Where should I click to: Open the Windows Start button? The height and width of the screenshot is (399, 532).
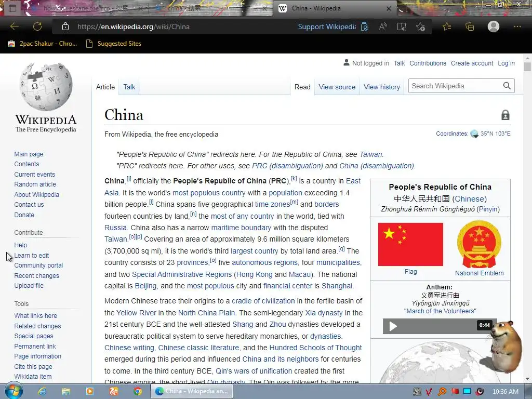(x=14, y=391)
